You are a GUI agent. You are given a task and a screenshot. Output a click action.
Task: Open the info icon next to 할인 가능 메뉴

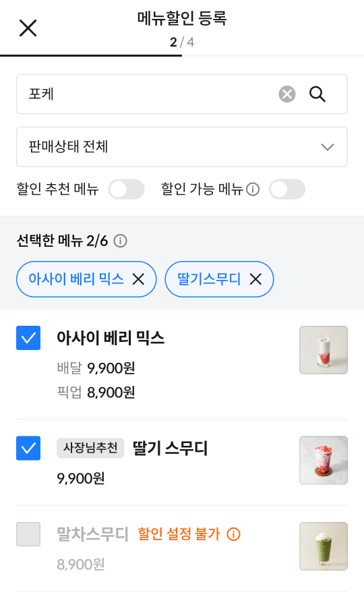click(x=253, y=190)
